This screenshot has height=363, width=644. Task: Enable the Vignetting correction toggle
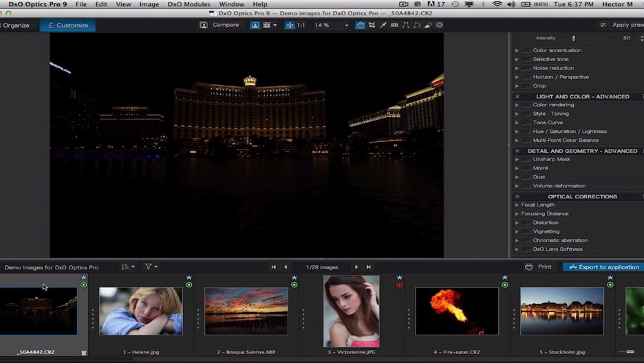[526, 231]
